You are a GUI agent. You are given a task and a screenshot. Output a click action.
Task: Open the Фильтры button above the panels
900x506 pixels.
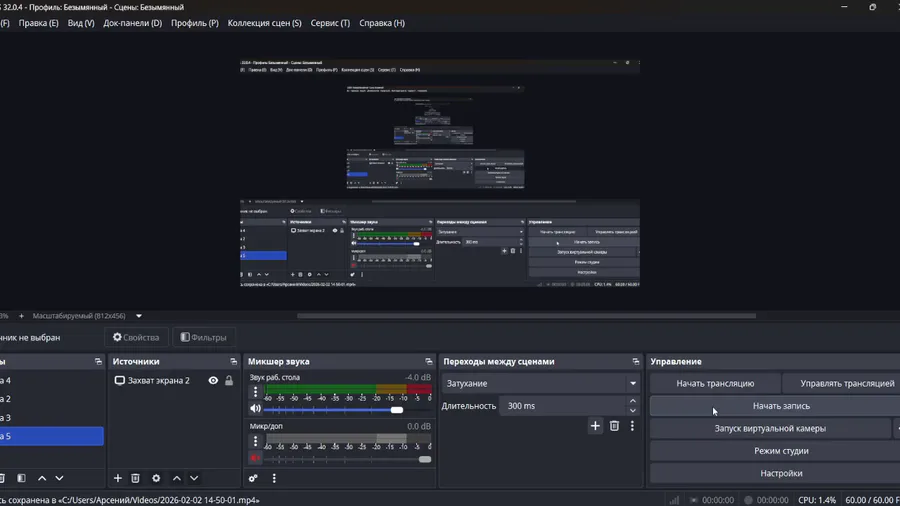click(204, 337)
